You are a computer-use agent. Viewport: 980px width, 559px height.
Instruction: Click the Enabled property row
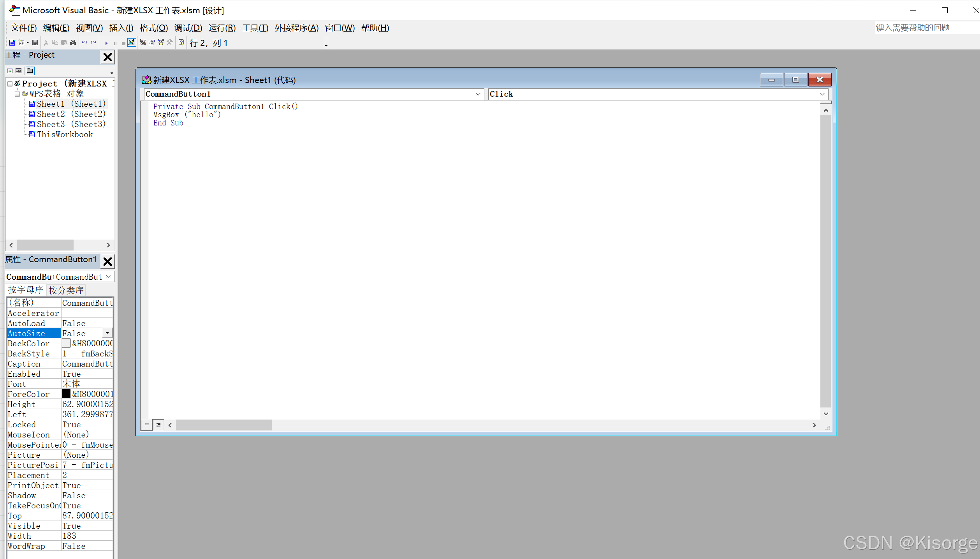pyautogui.click(x=60, y=374)
